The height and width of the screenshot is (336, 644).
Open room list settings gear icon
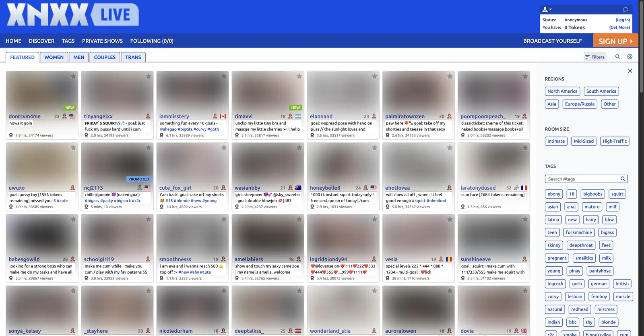[630, 57]
